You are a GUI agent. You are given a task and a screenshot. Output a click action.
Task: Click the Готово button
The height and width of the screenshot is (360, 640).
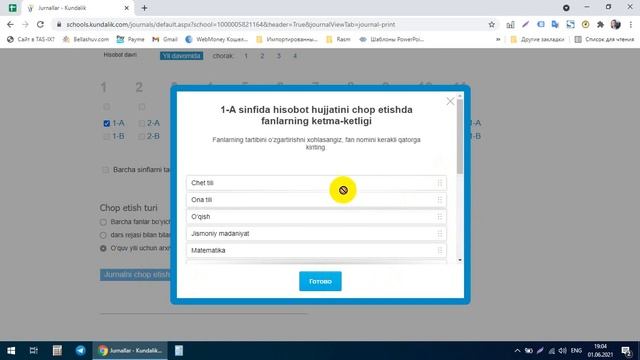(320, 281)
